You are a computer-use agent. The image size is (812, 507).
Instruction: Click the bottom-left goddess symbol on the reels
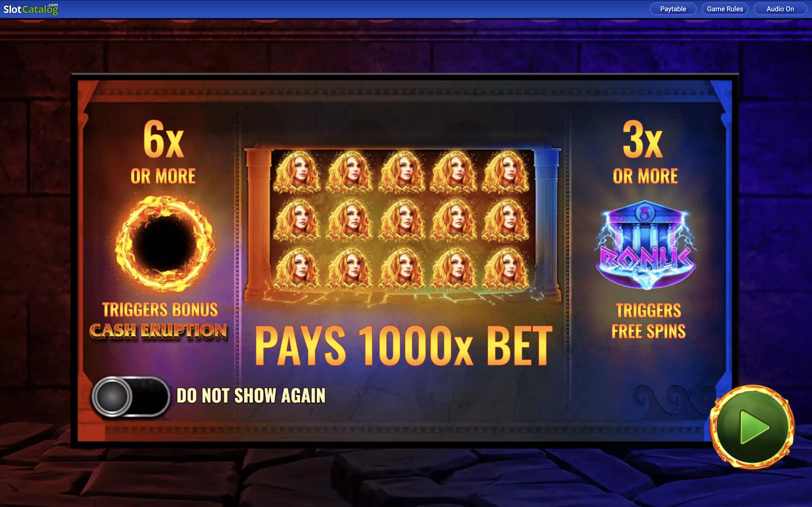coord(297,269)
